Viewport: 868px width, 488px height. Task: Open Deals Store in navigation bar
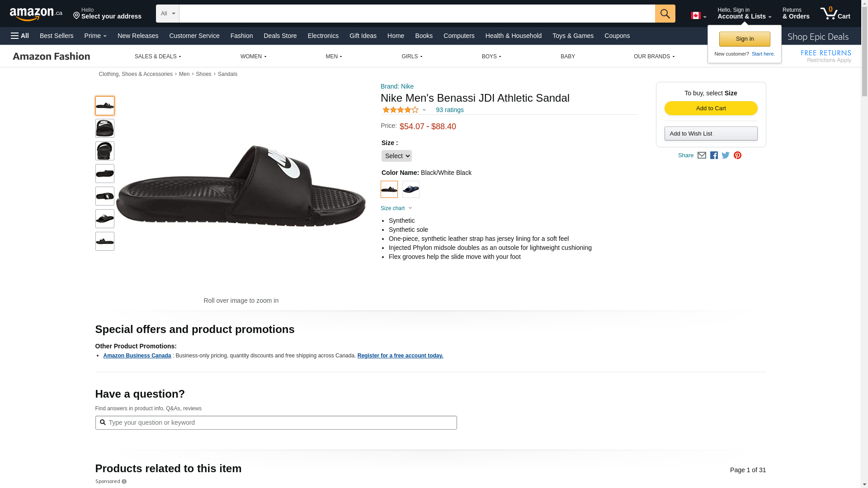pyautogui.click(x=280, y=36)
